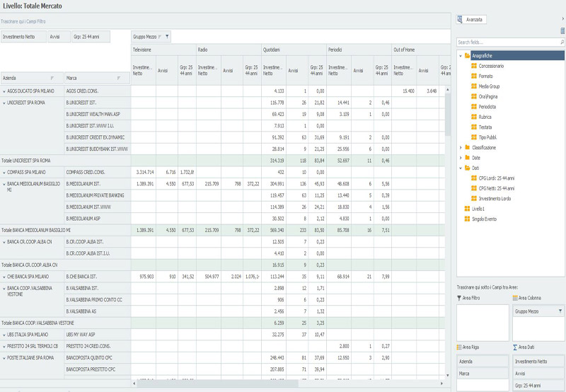Click Gruppo Mezzo filter in Area Colonna
Viewport: 566px width, 392px height.
point(561,311)
